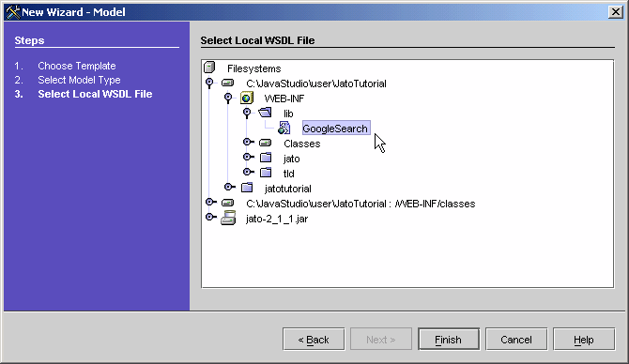Image resolution: width=629 pixels, height=364 pixels.
Task: Collapse the WEB-INF tree node
Action: [x=228, y=98]
